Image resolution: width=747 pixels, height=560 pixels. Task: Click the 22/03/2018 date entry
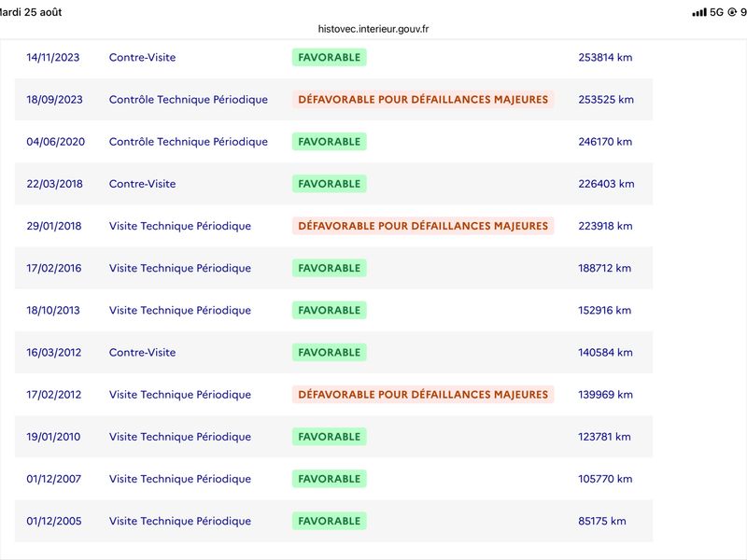(54, 184)
